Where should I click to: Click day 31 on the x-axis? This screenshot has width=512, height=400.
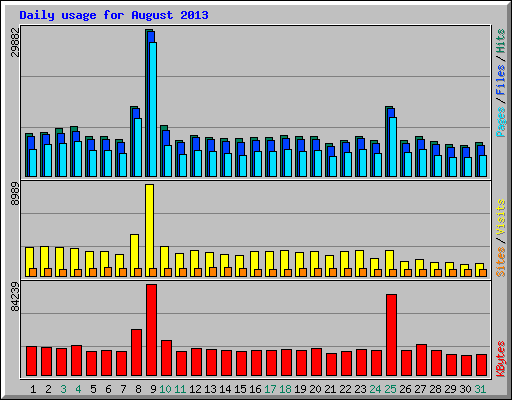tap(480, 389)
